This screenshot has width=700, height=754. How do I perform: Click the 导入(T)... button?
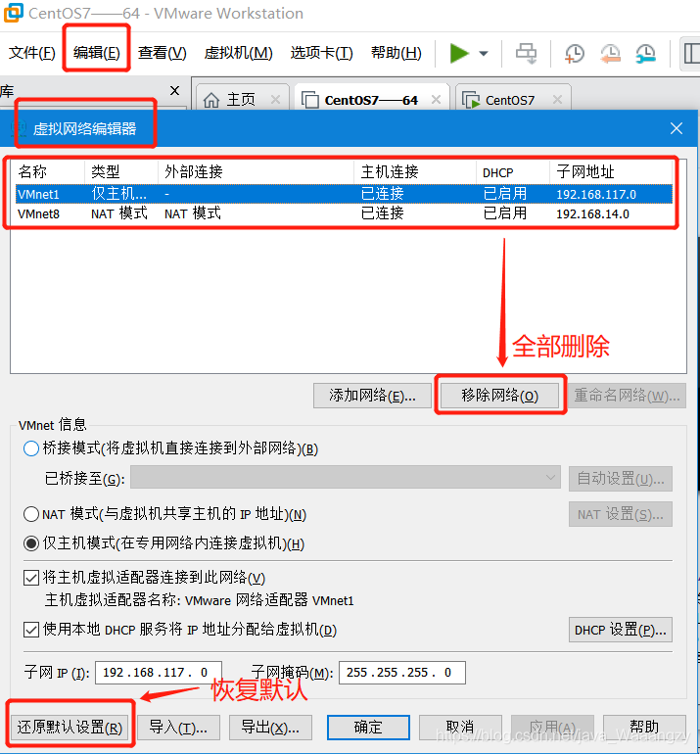[178, 727]
